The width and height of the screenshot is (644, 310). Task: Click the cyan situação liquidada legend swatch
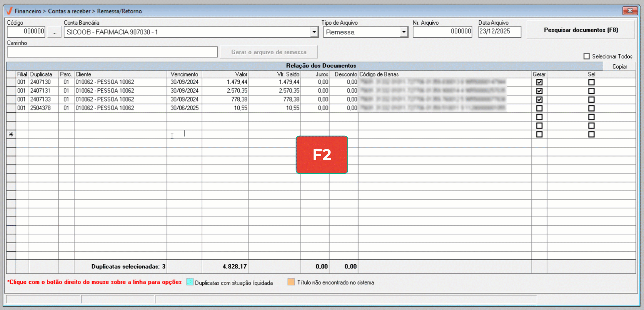190,282
